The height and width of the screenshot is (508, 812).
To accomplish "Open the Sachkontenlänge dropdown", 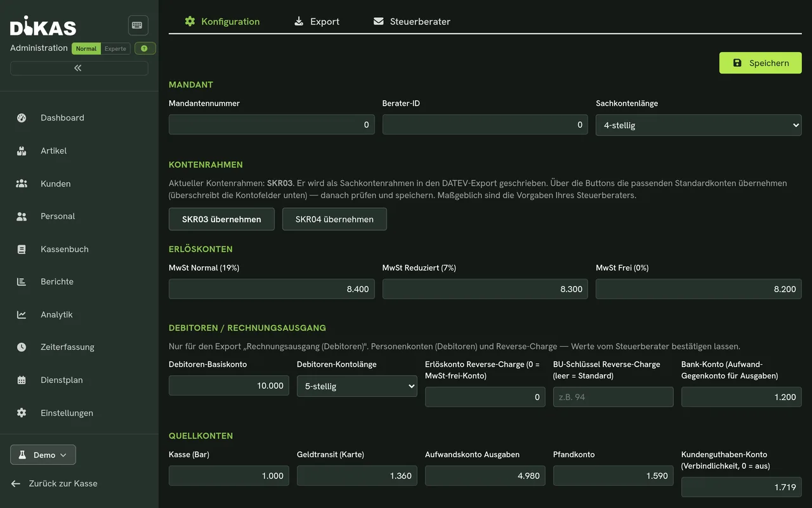I will [698, 125].
